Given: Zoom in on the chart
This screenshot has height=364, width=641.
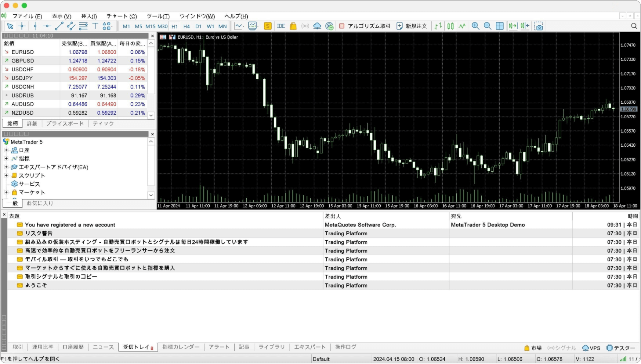Looking at the screenshot, I should 475,26.
